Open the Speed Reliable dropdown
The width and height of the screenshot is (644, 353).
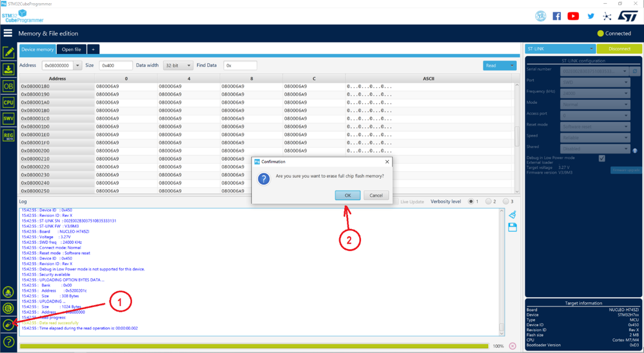pos(595,137)
